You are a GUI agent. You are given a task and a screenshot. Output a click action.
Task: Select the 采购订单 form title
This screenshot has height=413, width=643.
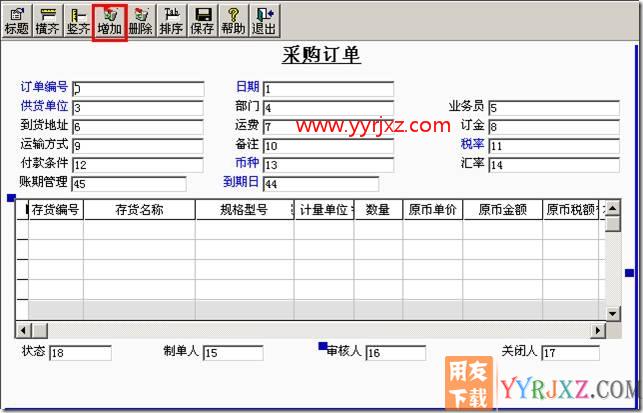click(321, 55)
